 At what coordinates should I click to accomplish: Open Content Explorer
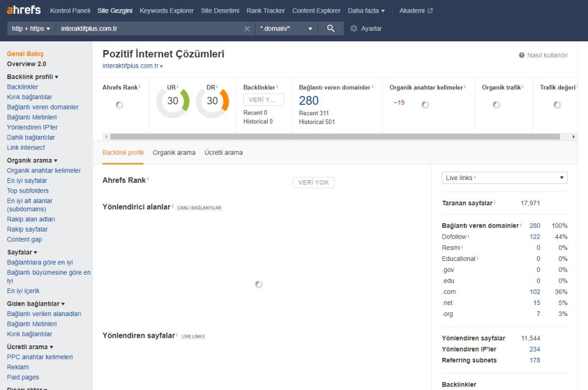tap(316, 10)
